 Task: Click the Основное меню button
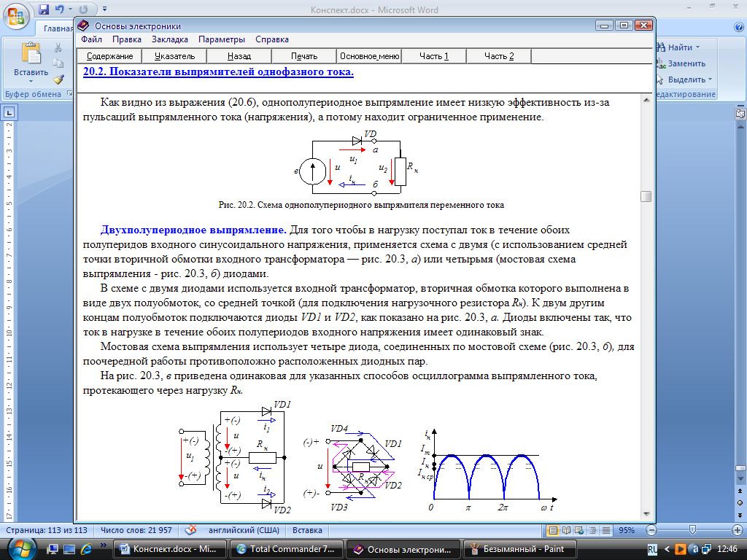(x=369, y=56)
